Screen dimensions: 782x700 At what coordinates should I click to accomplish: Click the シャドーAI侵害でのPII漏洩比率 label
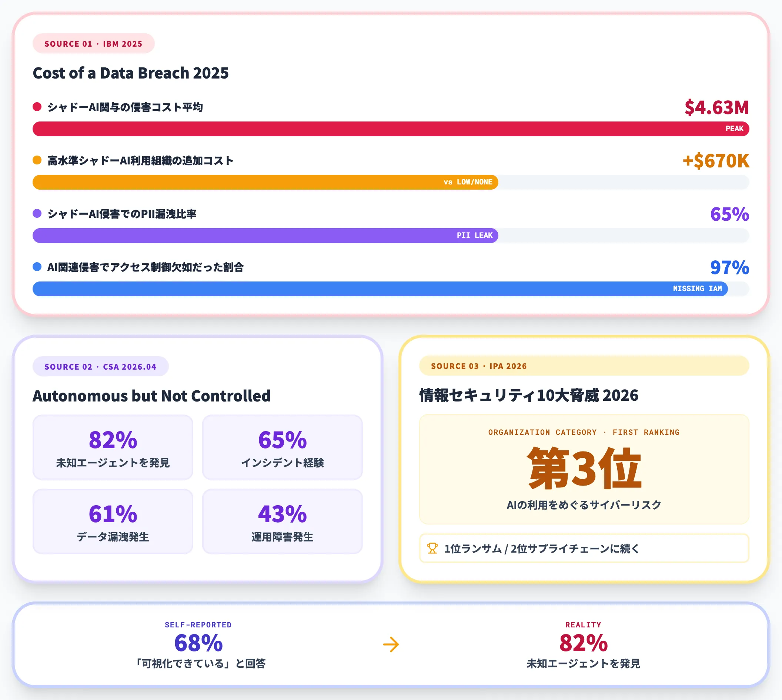click(122, 214)
